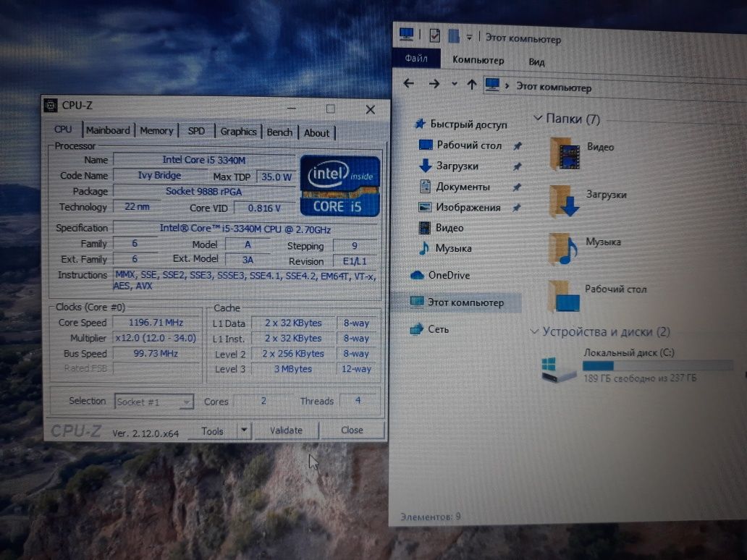This screenshot has height=560, width=747.
Task: Click the Core Speed value 1196.71 MHz
Action: (x=156, y=323)
